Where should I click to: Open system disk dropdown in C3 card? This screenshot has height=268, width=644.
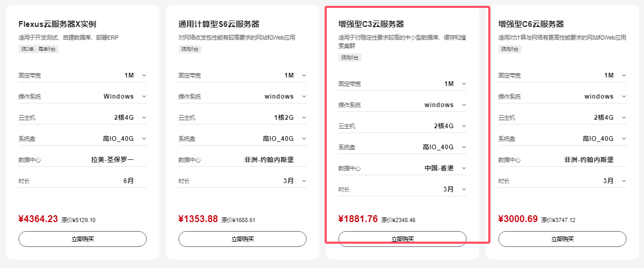(402, 147)
